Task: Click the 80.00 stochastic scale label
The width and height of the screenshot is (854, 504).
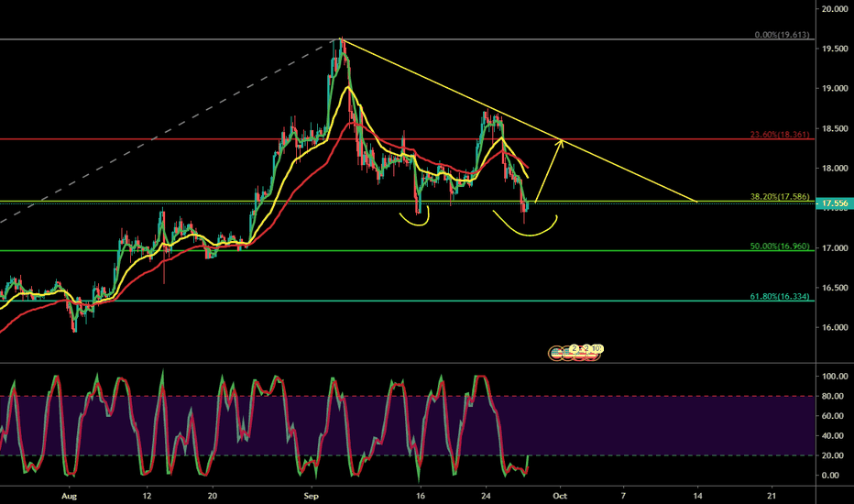Action: pyautogui.click(x=833, y=396)
